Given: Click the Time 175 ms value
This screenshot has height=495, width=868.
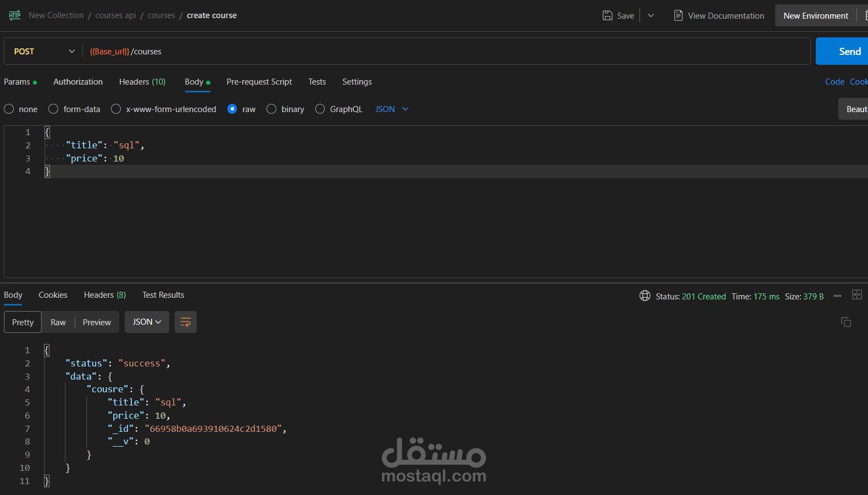Looking at the screenshot, I should [x=766, y=296].
